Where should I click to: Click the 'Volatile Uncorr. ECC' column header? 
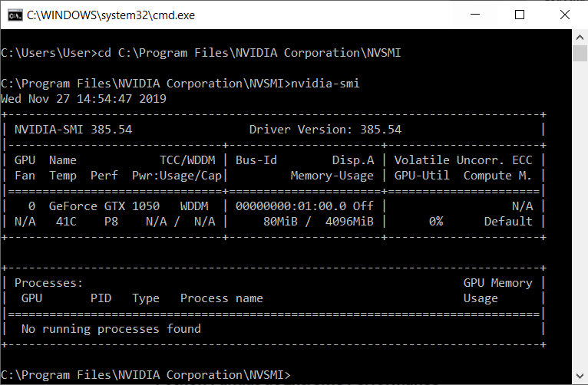click(463, 160)
